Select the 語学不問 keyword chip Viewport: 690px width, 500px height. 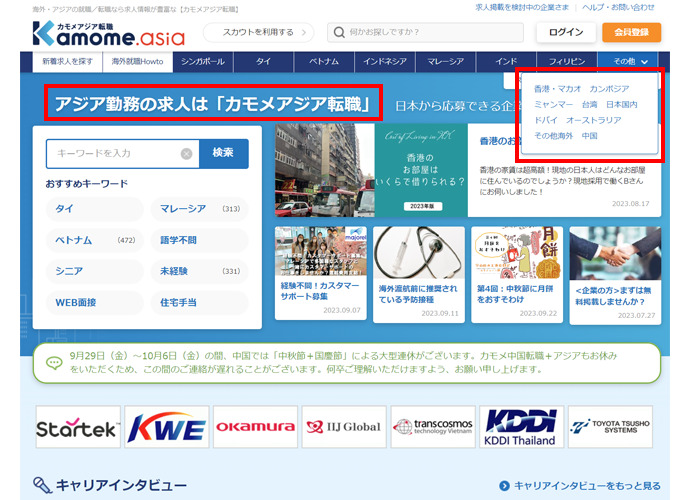[x=200, y=240]
